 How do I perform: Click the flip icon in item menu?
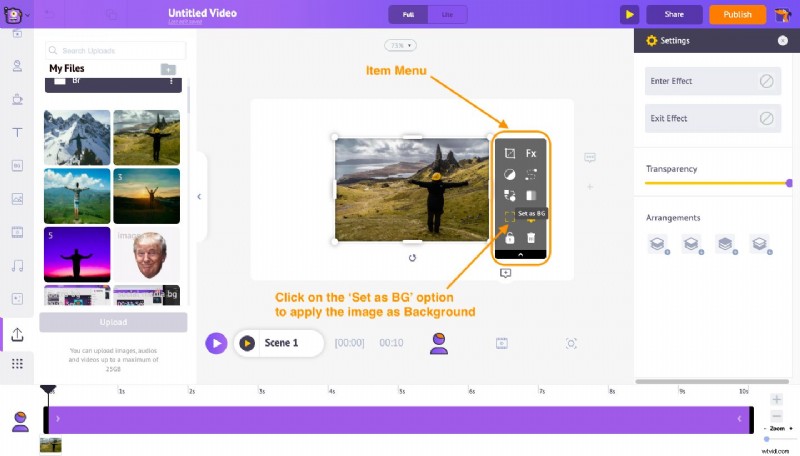click(x=531, y=196)
